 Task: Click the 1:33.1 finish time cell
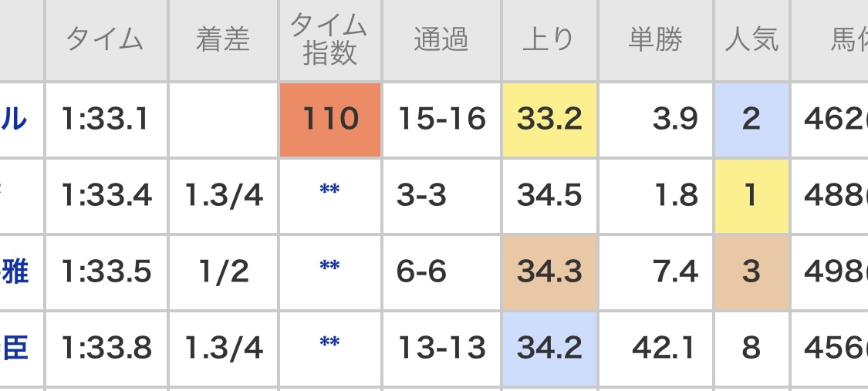pos(105,120)
